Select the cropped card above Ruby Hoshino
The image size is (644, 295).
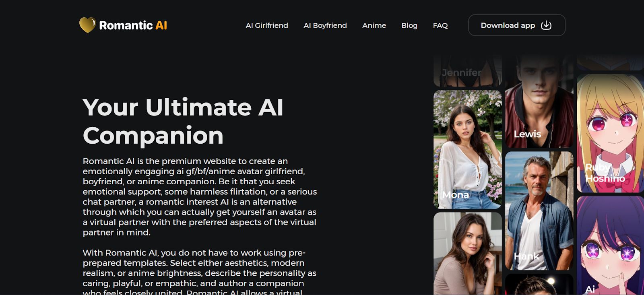pos(610,62)
